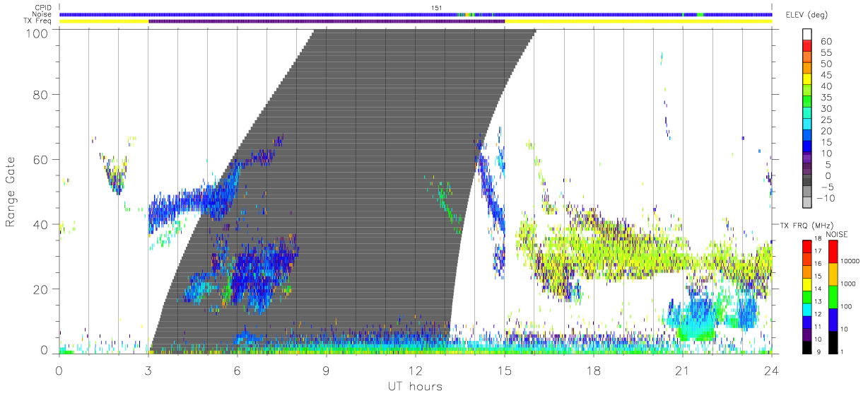
Task: Click the '3' tick on UT hours axis
Action: pos(148,371)
